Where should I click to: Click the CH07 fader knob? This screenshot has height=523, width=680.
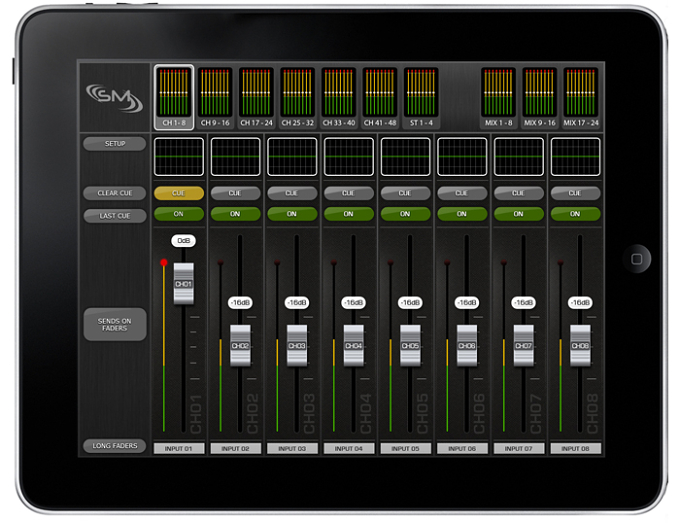(x=523, y=346)
